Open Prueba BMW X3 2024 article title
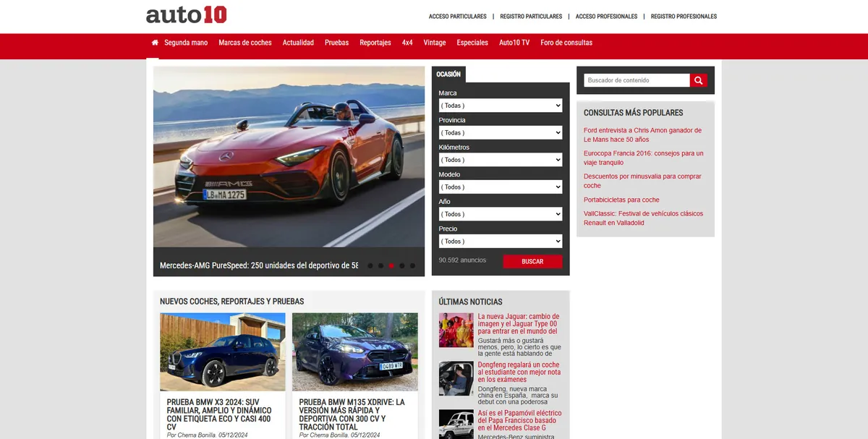The height and width of the screenshot is (439, 868). tap(219, 414)
